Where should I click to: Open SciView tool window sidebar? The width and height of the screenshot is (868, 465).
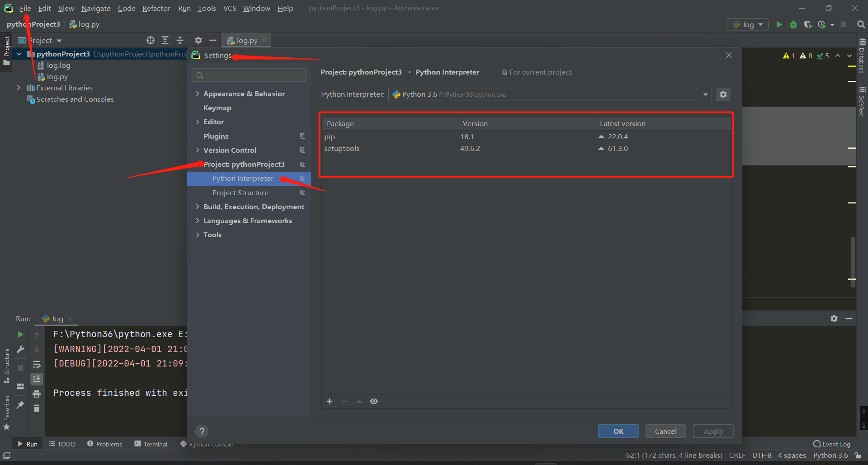point(862,102)
